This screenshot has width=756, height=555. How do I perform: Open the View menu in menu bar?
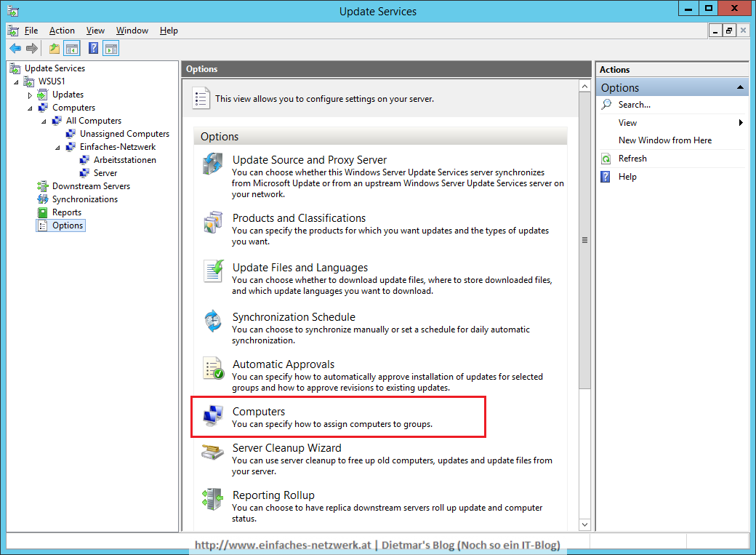[x=95, y=31]
